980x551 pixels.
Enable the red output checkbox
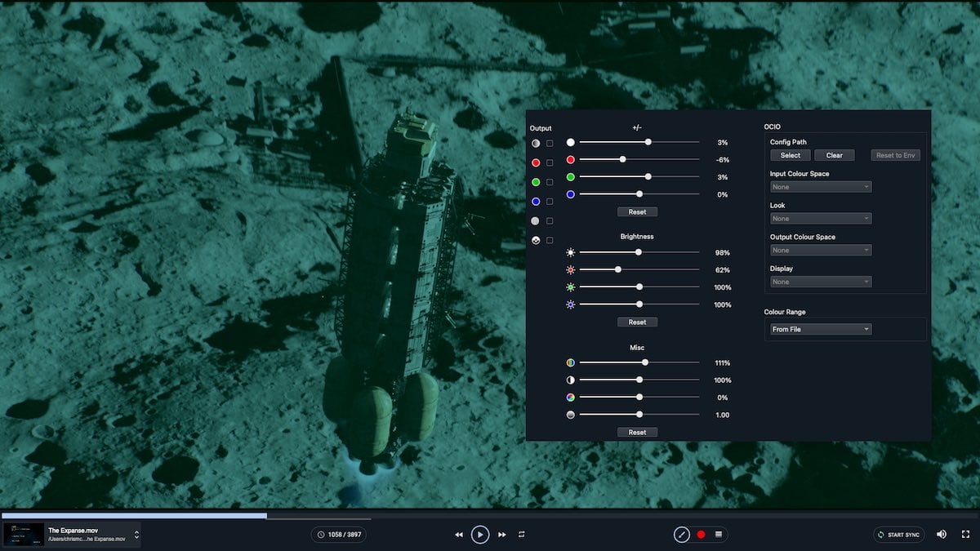pos(550,162)
